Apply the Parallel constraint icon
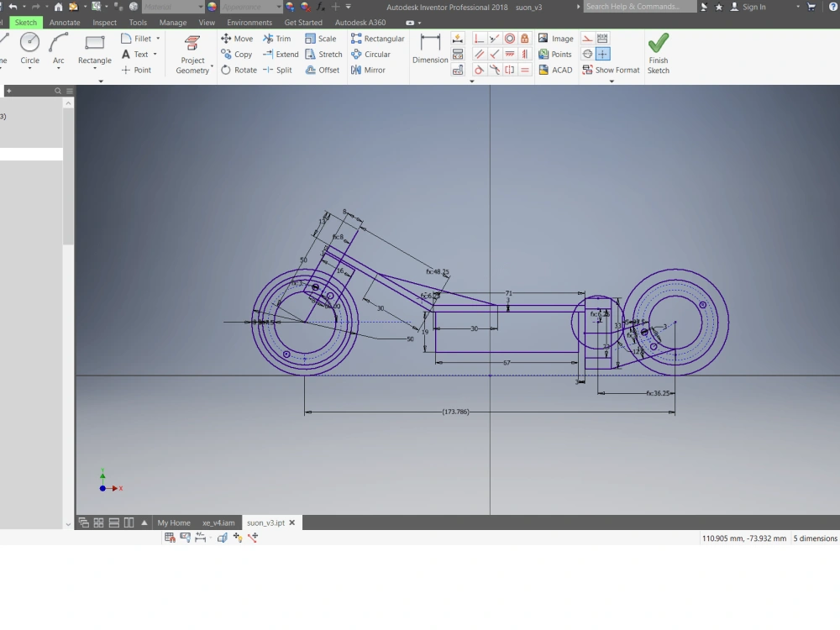 pyautogui.click(x=479, y=54)
